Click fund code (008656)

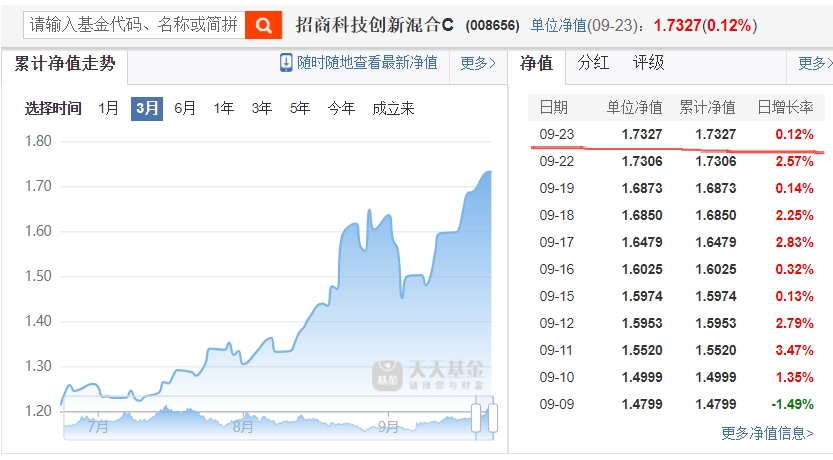point(492,25)
